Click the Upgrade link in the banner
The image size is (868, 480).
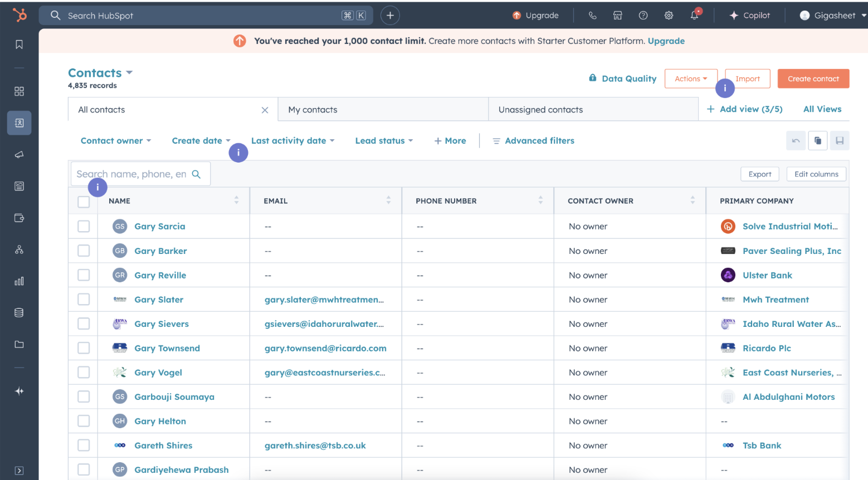[x=666, y=41]
